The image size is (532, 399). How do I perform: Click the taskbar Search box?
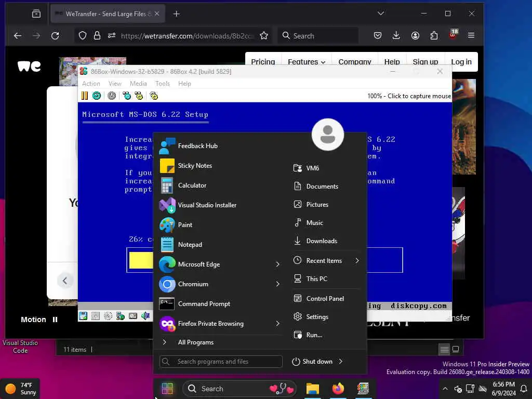click(240, 389)
